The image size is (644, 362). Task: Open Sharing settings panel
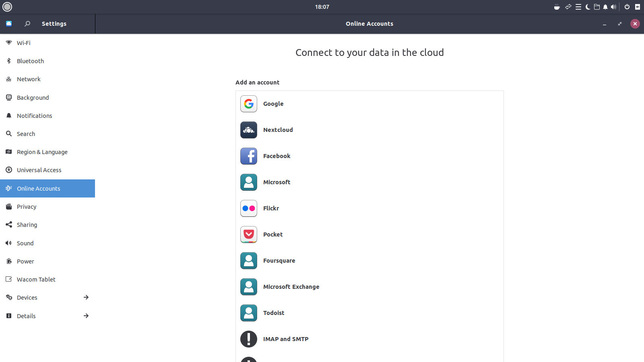click(x=47, y=225)
